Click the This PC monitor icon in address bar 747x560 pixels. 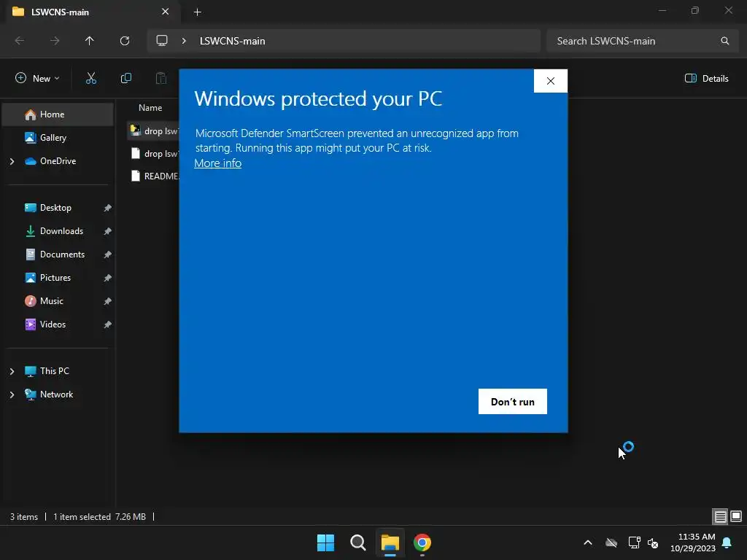pyautogui.click(x=162, y=41)
